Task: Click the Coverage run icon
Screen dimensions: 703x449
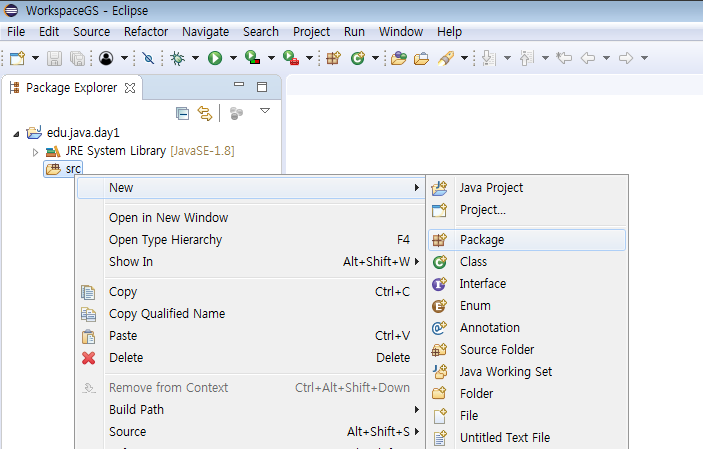Action: coord(253,58)
